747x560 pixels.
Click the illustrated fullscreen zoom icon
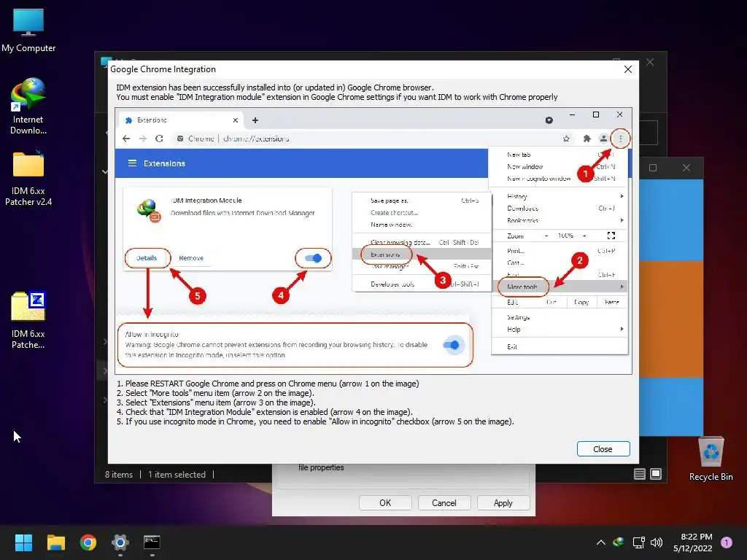point(611,236)
